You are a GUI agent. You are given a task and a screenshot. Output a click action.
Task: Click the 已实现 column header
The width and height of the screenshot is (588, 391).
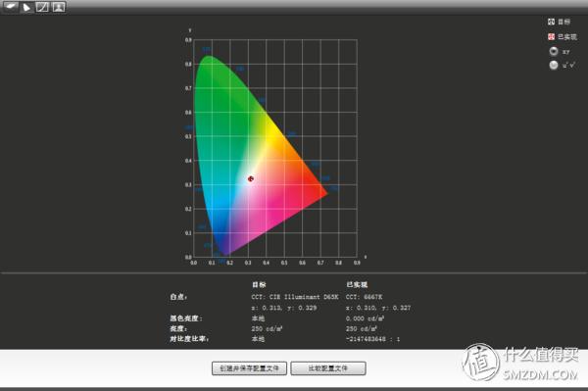tap(357, 285)
